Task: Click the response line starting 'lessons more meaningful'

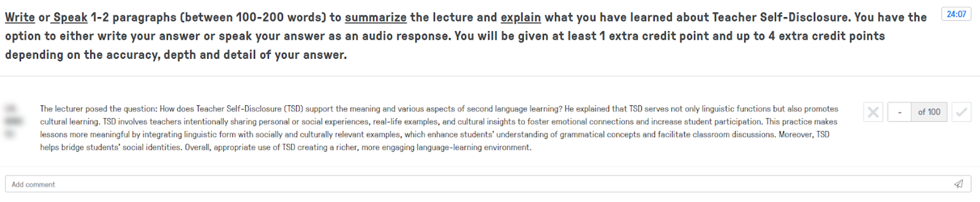Action: point(434,135)
